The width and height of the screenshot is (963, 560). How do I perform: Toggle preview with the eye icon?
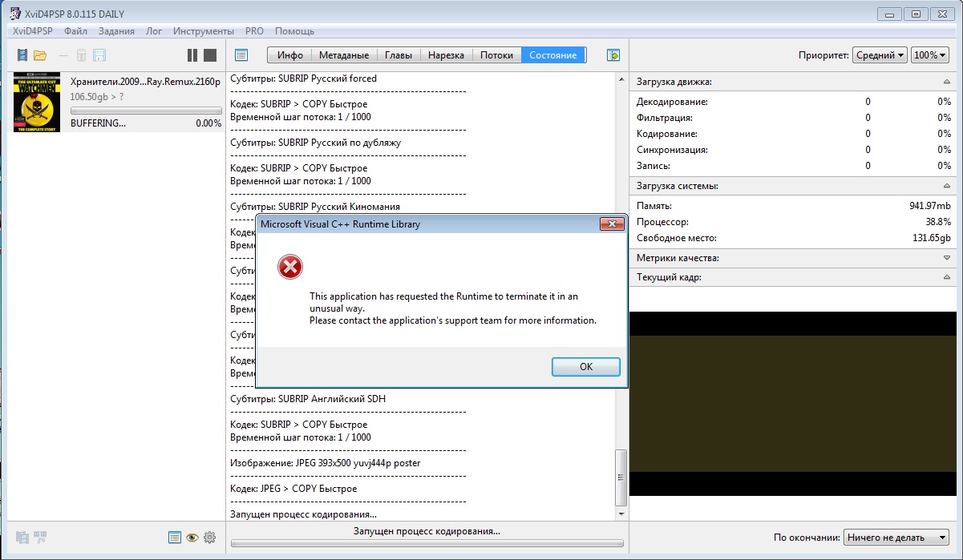point(192,538)
